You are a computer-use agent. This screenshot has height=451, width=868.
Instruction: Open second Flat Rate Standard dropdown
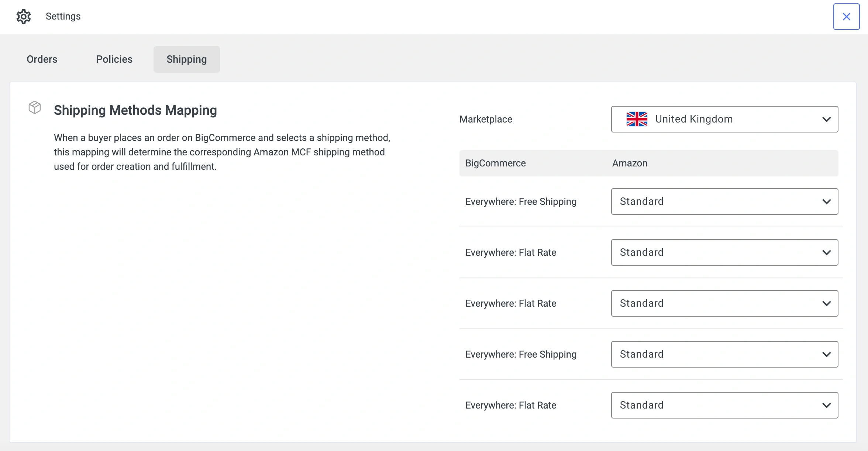pos(724,303)
